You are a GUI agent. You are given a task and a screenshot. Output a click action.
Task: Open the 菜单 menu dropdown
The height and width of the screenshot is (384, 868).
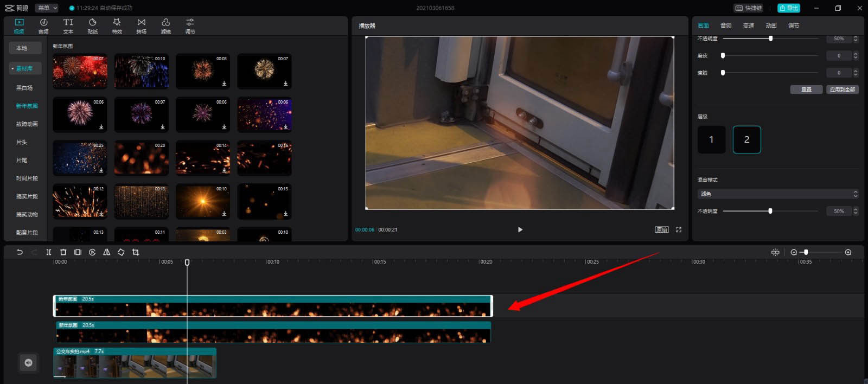[47, 8]
